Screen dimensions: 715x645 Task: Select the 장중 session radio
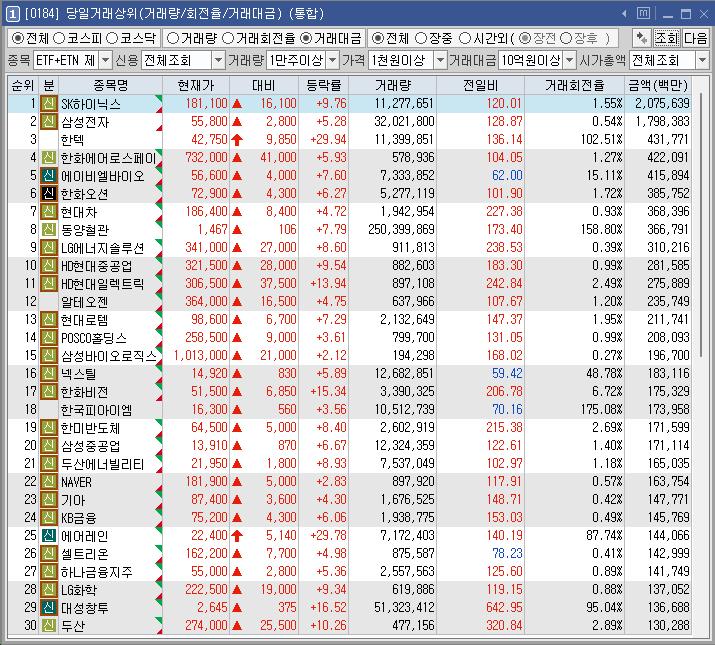click(x=421, y=38)
